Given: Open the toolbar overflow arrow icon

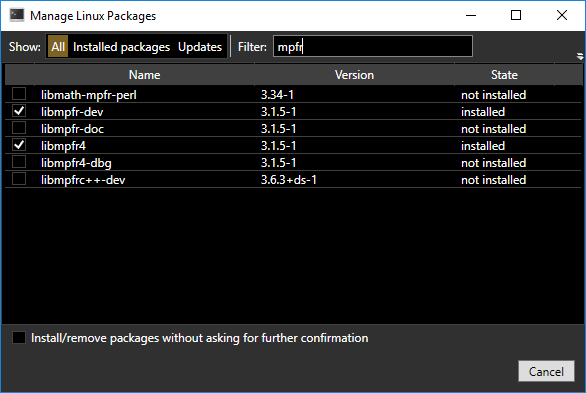Looking at the screenshot, I should [x=580, y=56].
